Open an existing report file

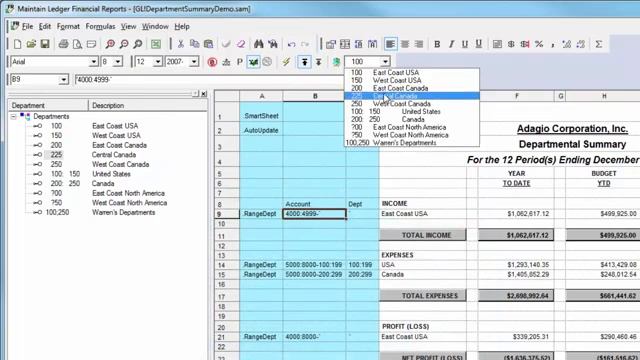(x=31, y=44)
